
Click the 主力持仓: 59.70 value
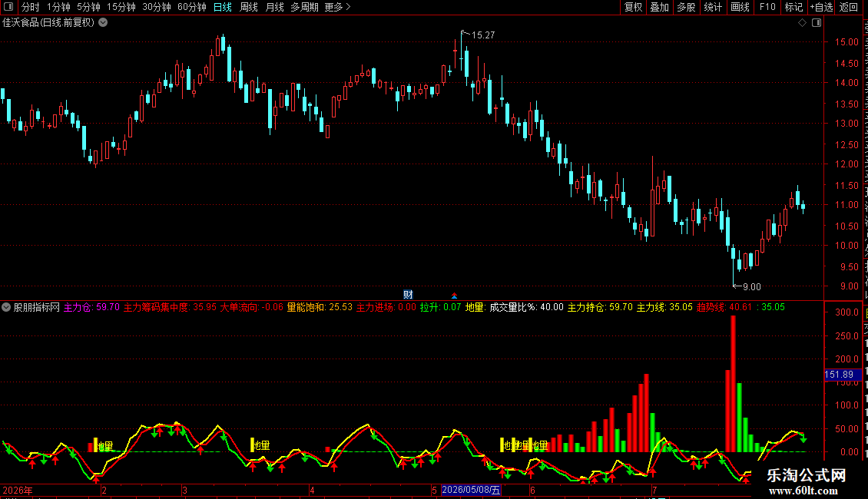click(600, 307)
